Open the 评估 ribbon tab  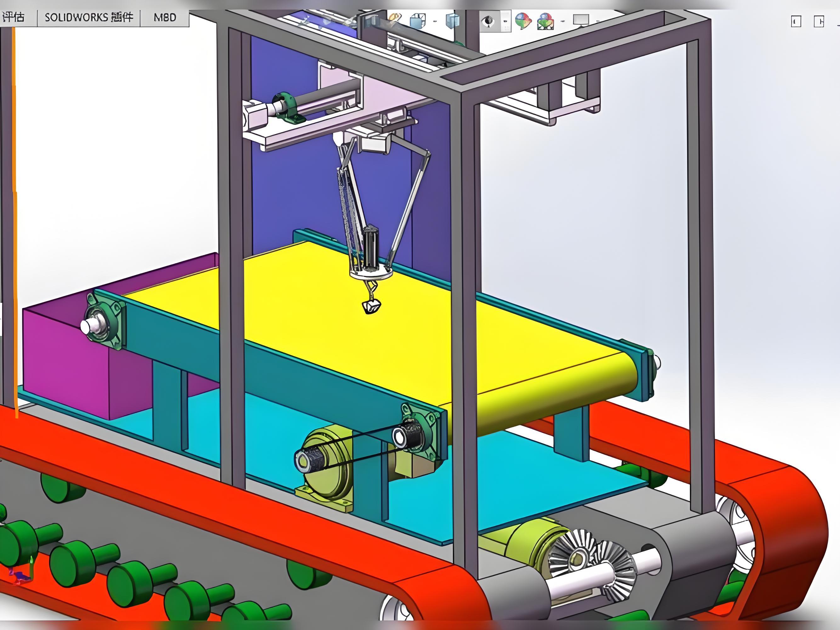tap(14, 17)
